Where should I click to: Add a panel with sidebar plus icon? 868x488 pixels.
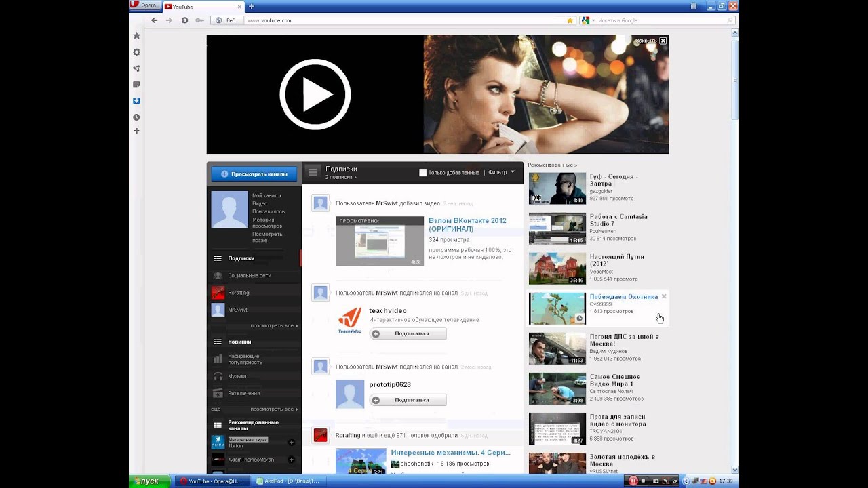pos(136,131)
